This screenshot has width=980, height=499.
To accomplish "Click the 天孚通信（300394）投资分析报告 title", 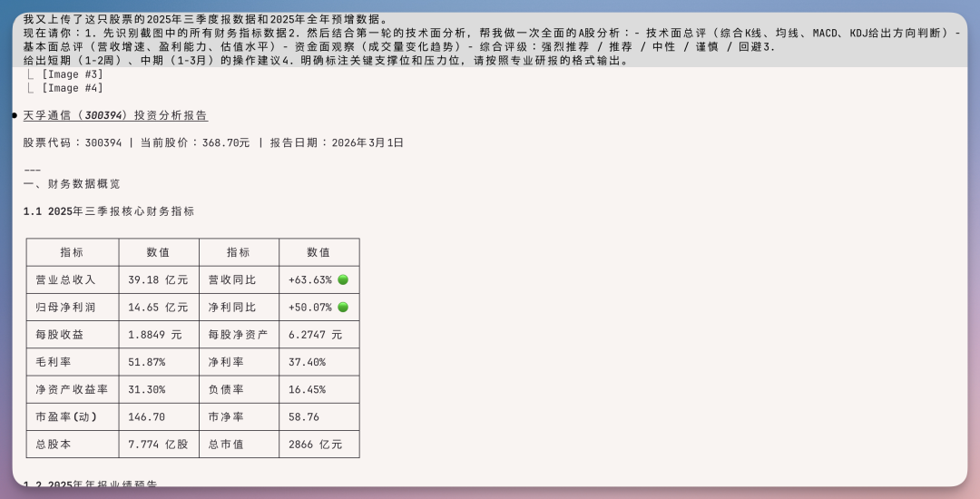I will pyautogui.click(x=115, y=115).
